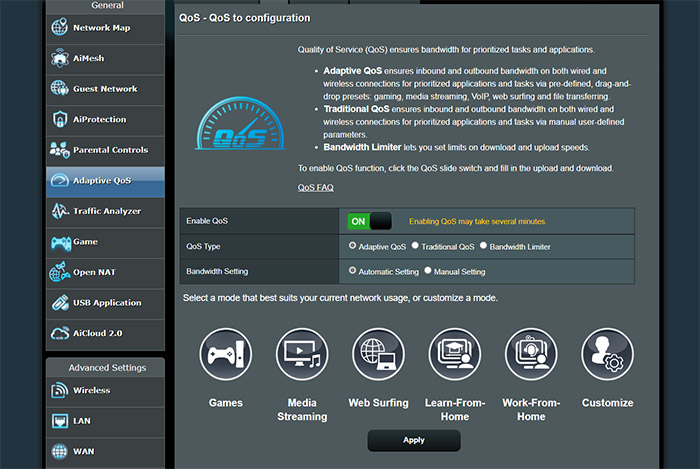The height and width of the screenshot is (469, 700).
Task: Click the USB Application icon
Action: pyautogui.click(x=60, y=303)
